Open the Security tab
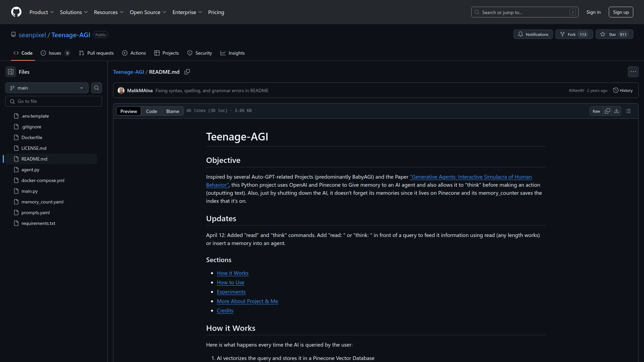 pos(200,53)
